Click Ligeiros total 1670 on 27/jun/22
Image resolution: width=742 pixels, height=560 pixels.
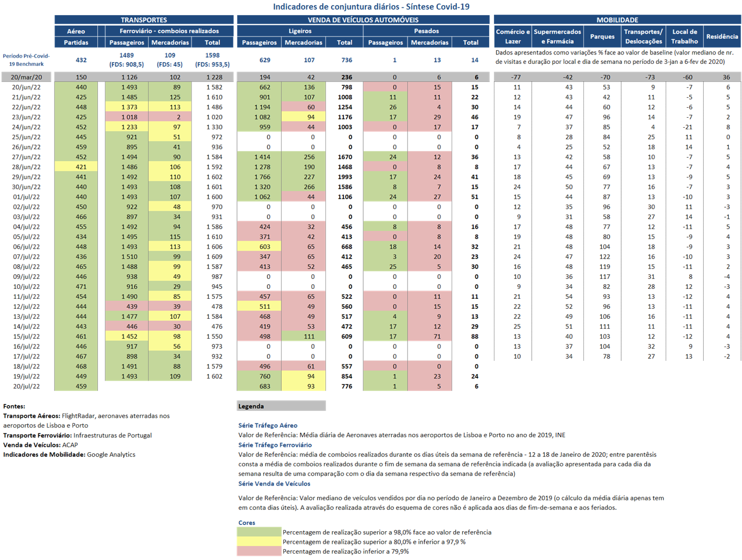pos(345,157)
